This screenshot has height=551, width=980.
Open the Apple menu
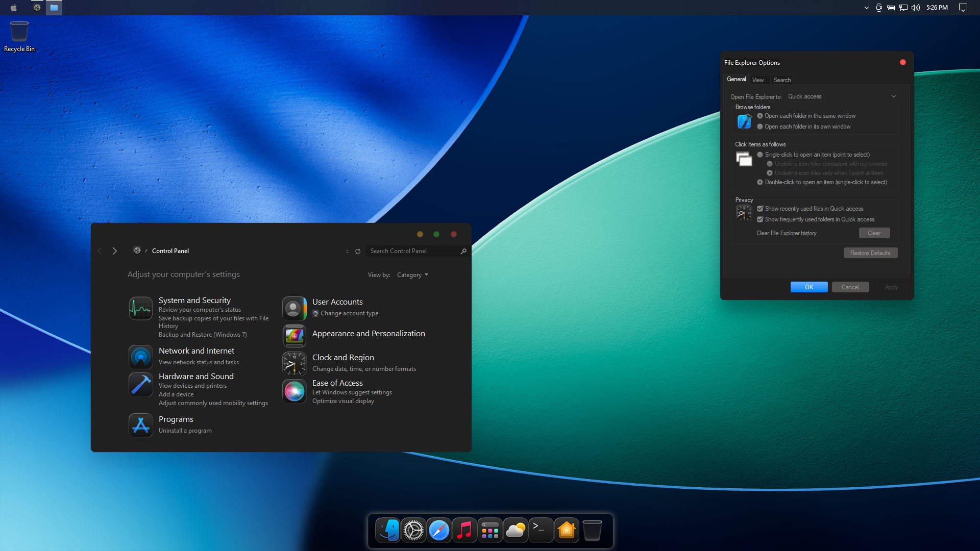pyautogui.click(x=13, y=8)
